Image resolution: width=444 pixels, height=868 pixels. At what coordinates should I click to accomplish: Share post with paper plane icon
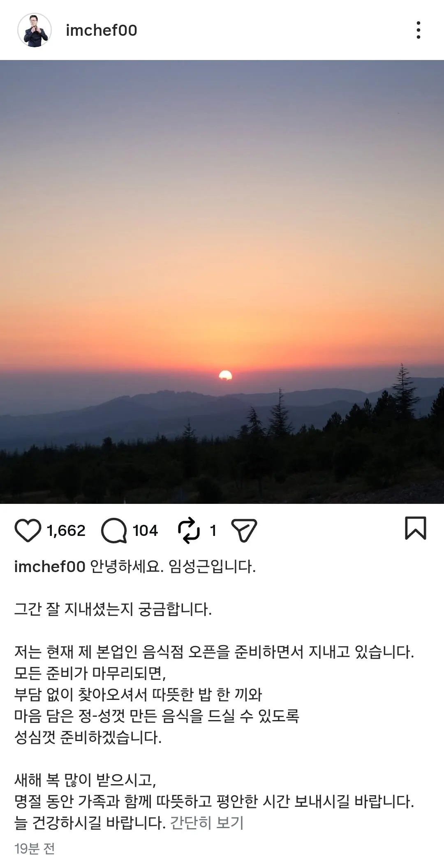click(x=244, y=531)
